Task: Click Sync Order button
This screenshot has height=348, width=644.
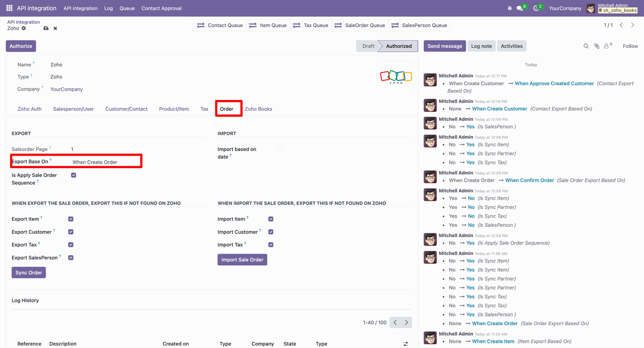Action: [29, 273]
